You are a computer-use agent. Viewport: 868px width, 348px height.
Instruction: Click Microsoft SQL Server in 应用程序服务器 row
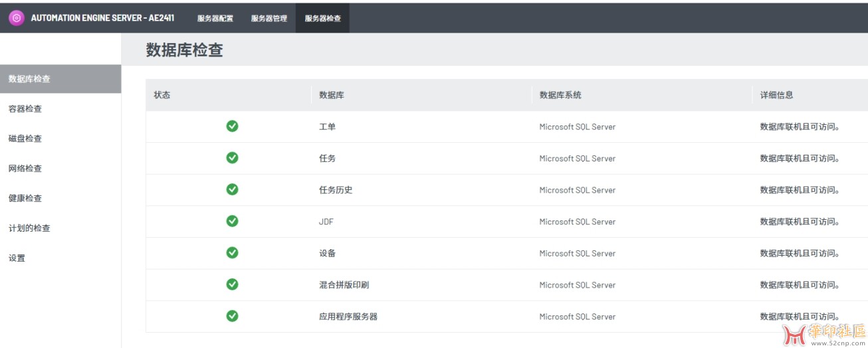coord(578,317)
